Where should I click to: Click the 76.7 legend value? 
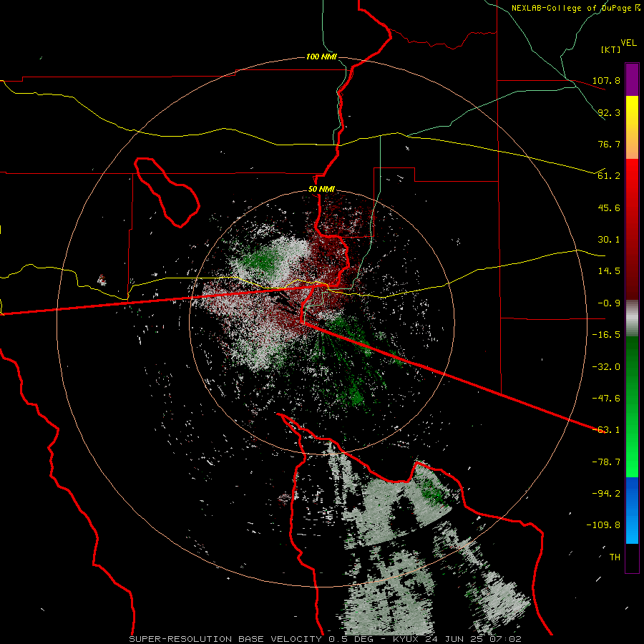(x=609, y=144)
